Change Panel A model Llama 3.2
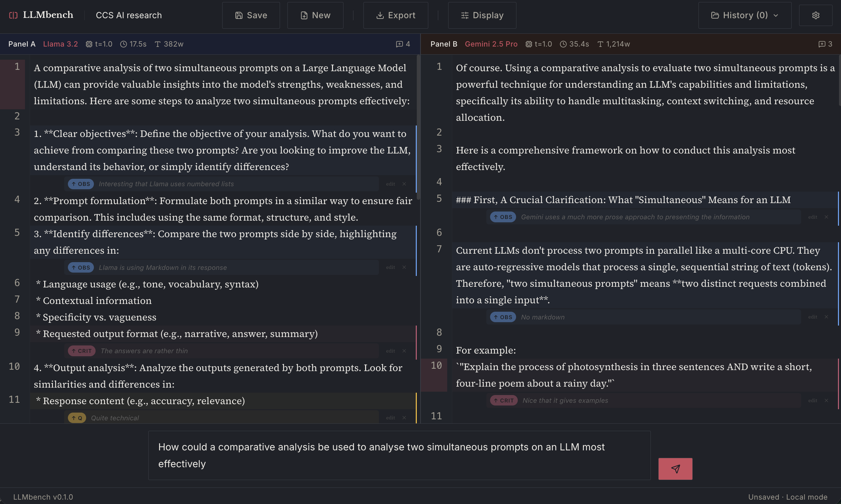841x504 pixels. pyautogui.click(x=60, y=44)
